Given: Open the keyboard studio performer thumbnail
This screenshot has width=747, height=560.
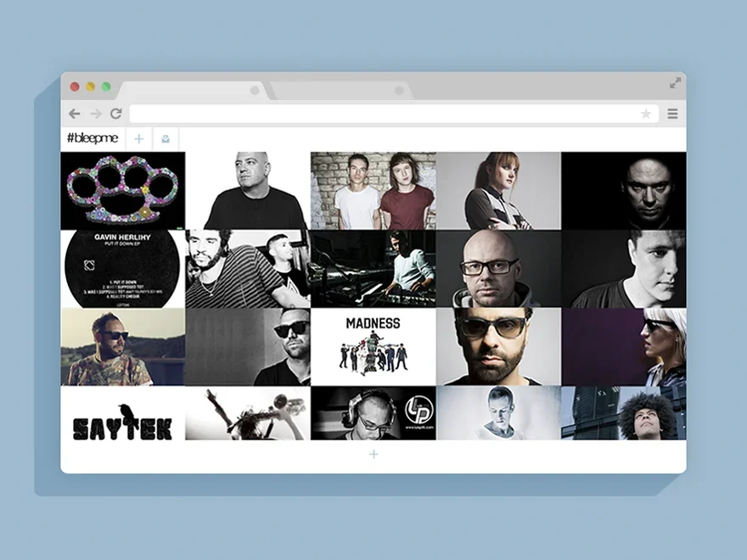Looking at the screenshot, I should point(373,269).
